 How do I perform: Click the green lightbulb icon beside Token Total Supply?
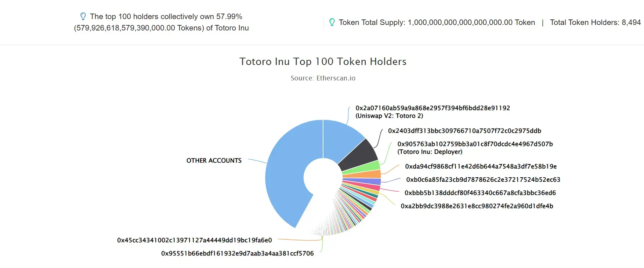pos(332,22)
